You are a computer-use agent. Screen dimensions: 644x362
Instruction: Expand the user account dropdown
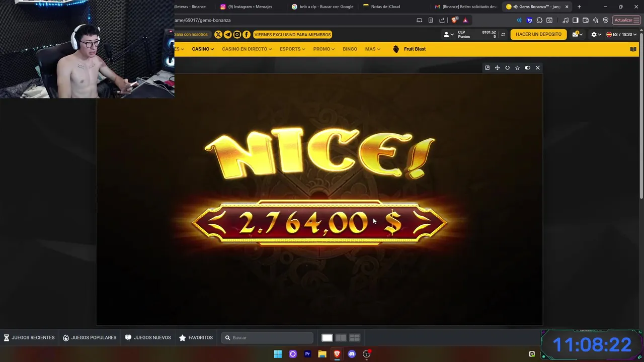(449, 35)
